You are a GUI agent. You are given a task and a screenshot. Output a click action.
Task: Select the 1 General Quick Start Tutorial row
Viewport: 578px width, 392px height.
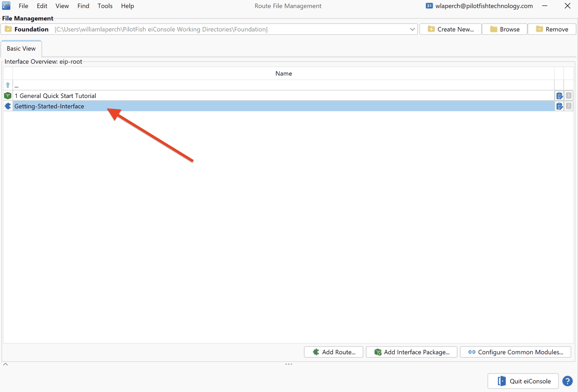point(284,96)
